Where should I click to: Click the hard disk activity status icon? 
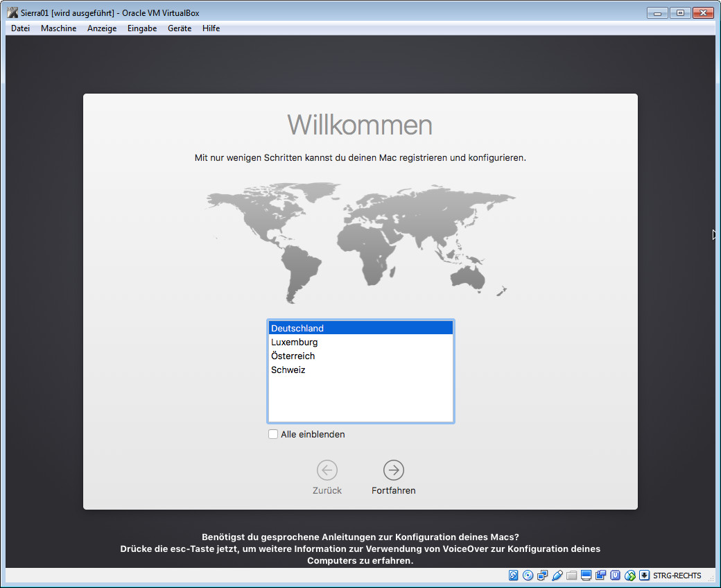pyautogui.click(x=514, y=576)
